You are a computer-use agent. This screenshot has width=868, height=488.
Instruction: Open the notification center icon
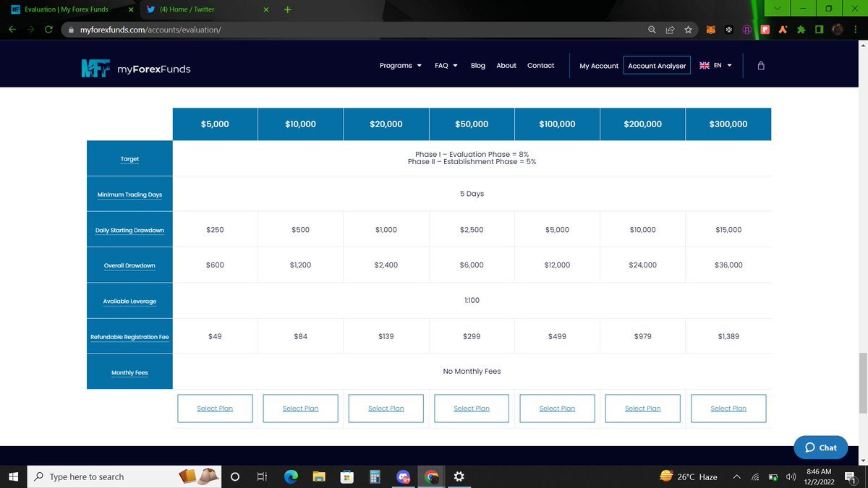click(x=850, y=476)
